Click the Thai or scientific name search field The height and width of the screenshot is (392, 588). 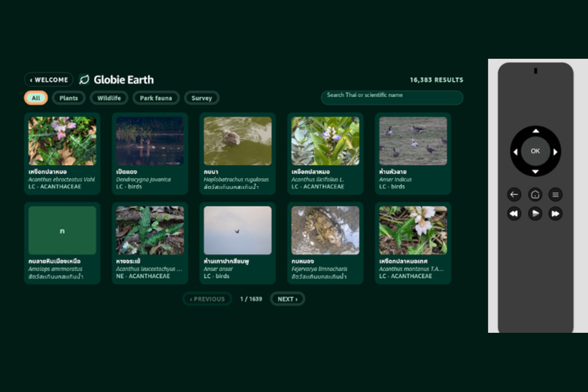[392, 98]
